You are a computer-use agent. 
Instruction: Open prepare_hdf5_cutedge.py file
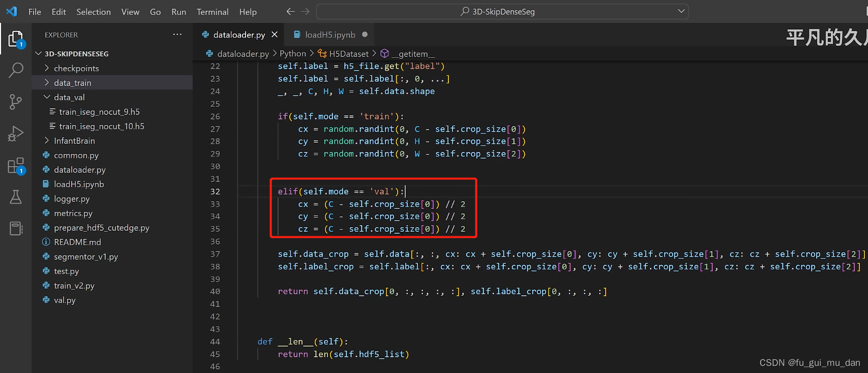[102, 228]
